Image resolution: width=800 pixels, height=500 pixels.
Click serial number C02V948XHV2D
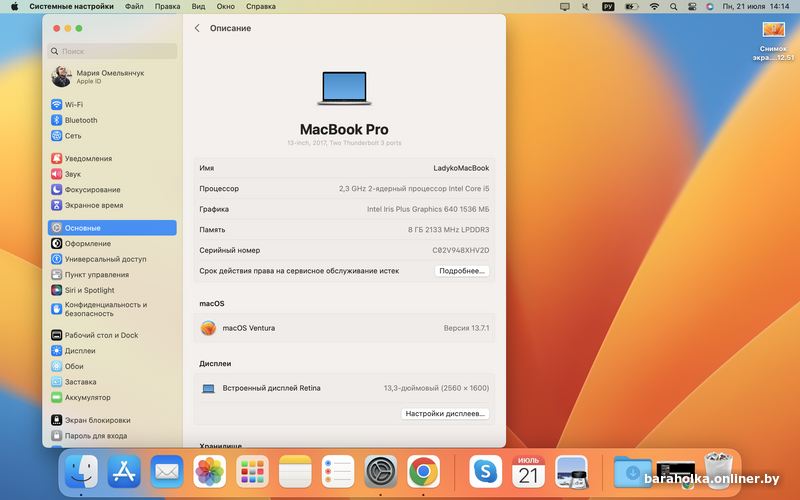[x=461, y=251]
